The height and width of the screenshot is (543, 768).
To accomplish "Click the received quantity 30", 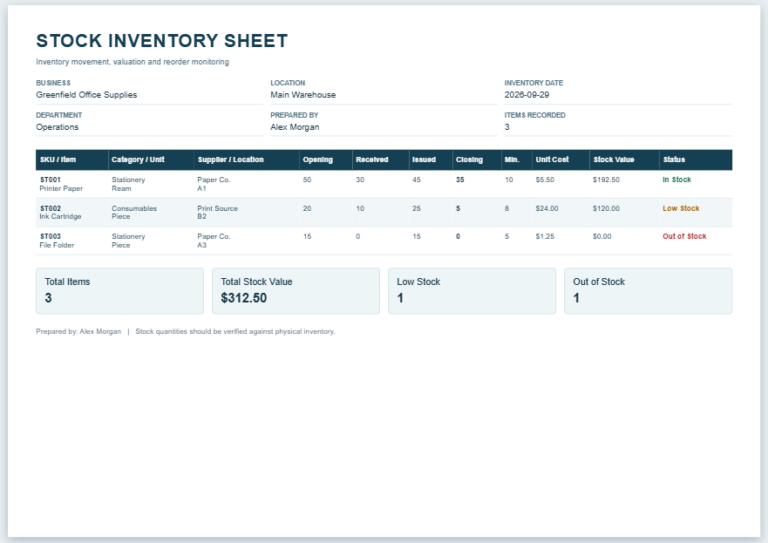I will [x=360, y=180].
